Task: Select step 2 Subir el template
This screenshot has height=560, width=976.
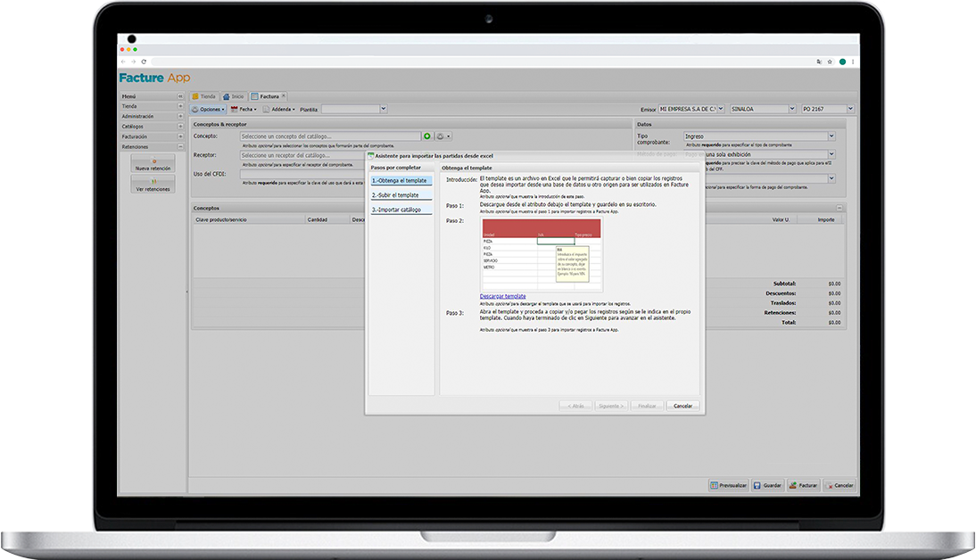Action: 395,194
